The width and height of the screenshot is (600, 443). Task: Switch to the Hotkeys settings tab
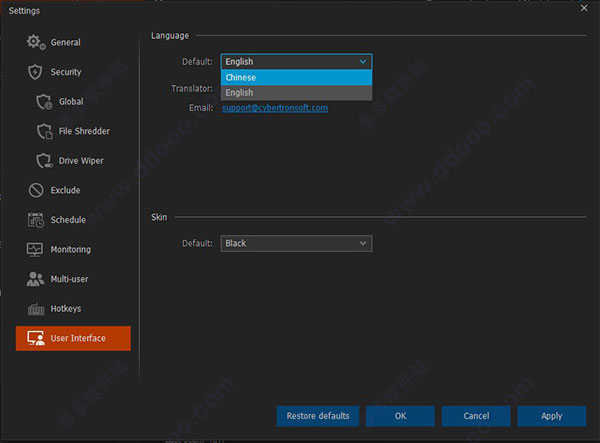tap(66, 309)
